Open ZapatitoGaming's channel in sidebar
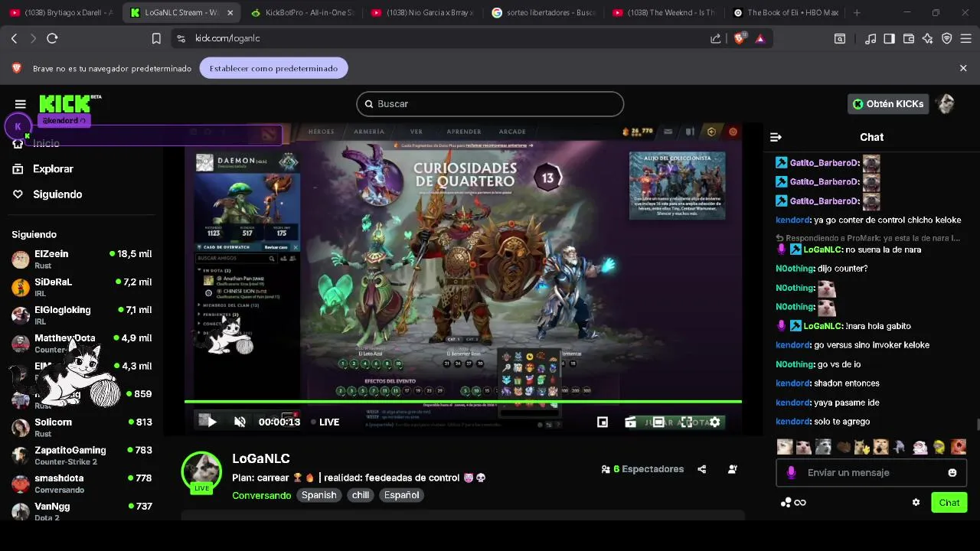Image resolution: width=980 pixels, height=551 pixels. coord(82,456)
